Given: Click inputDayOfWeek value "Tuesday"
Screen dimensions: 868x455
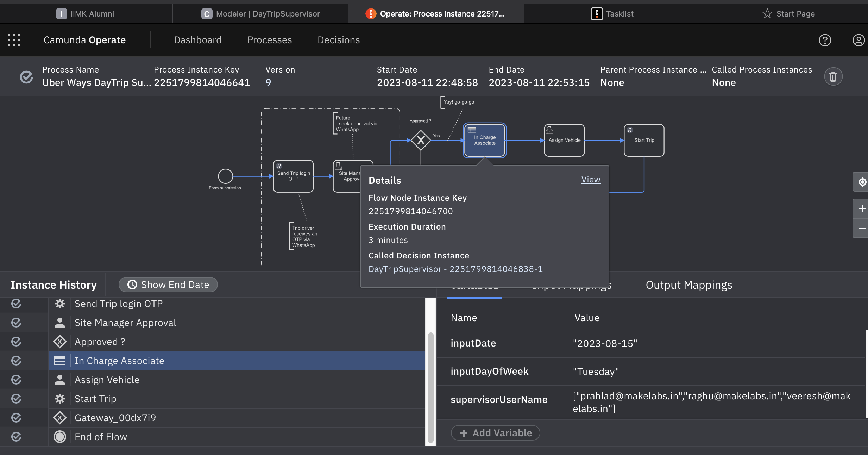Looking at the screenshot, I should pos(596,372).
